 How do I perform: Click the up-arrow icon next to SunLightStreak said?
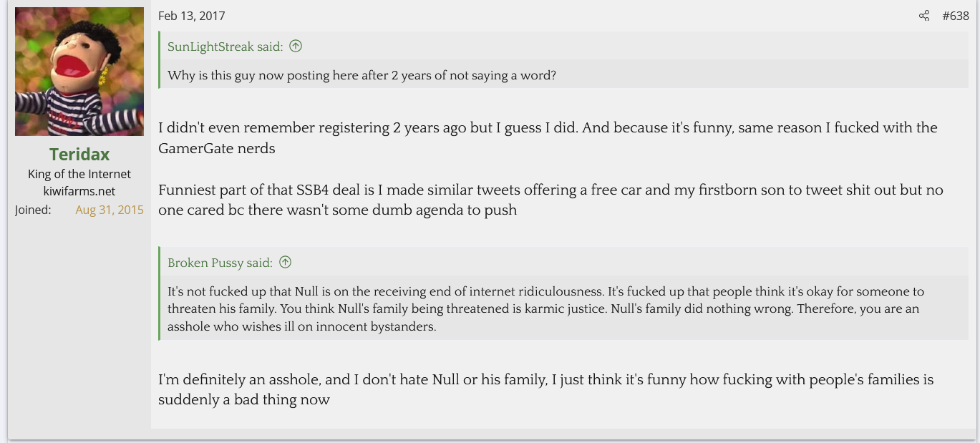(x=296, y=46)
